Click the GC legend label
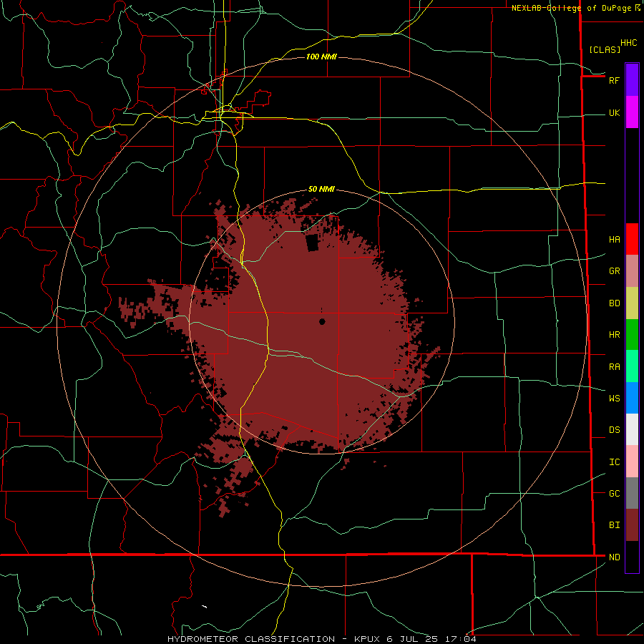The height and width of the screenshot is (644, 644). [x=615, y=493]
